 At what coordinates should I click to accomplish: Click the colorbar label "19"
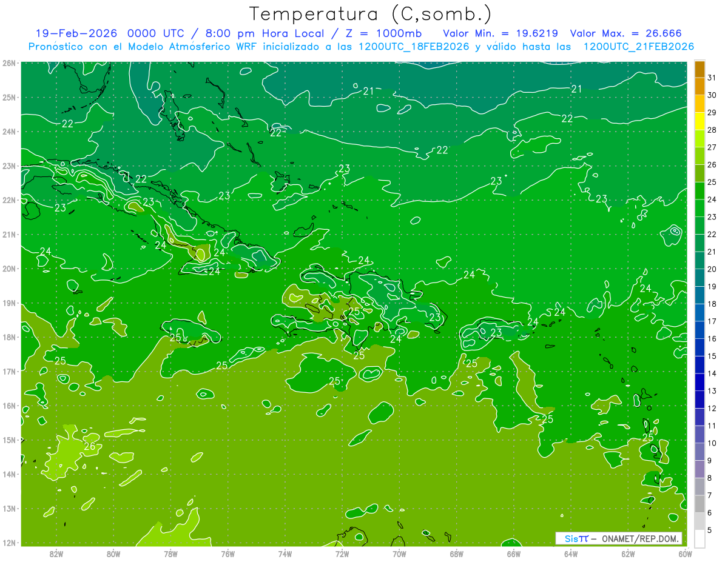click(x=712, y=286)
